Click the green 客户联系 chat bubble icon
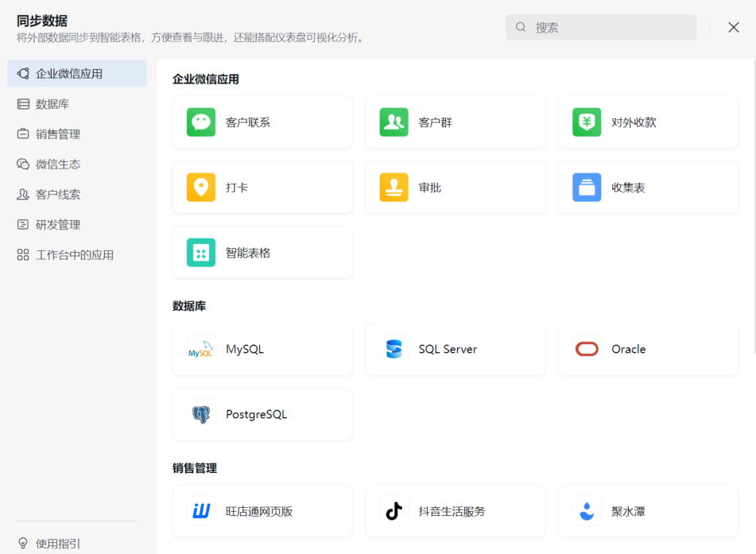Viewport: 756px width, 554px height. [x=201, y=122]
